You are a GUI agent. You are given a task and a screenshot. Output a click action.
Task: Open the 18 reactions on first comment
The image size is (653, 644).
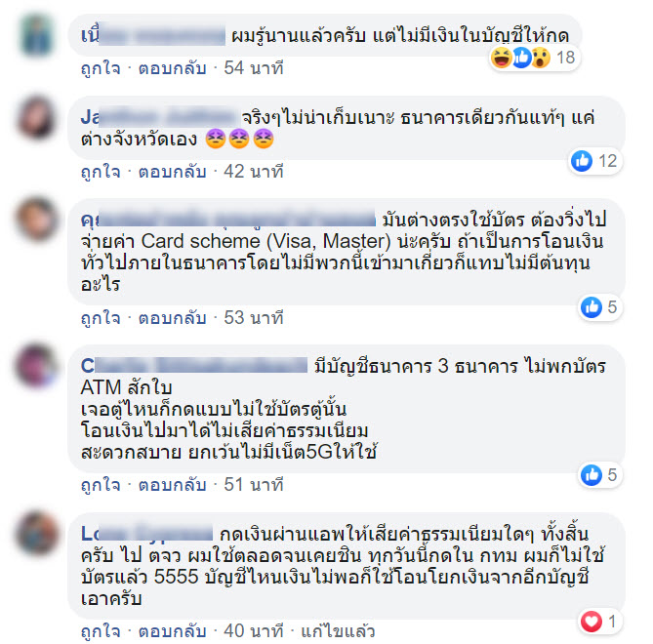(x=534, y=58)
